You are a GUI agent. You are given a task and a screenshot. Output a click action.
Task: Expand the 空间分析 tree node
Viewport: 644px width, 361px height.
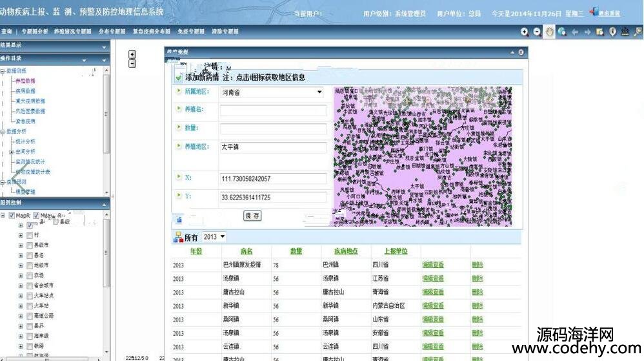(x=11, y=152)
